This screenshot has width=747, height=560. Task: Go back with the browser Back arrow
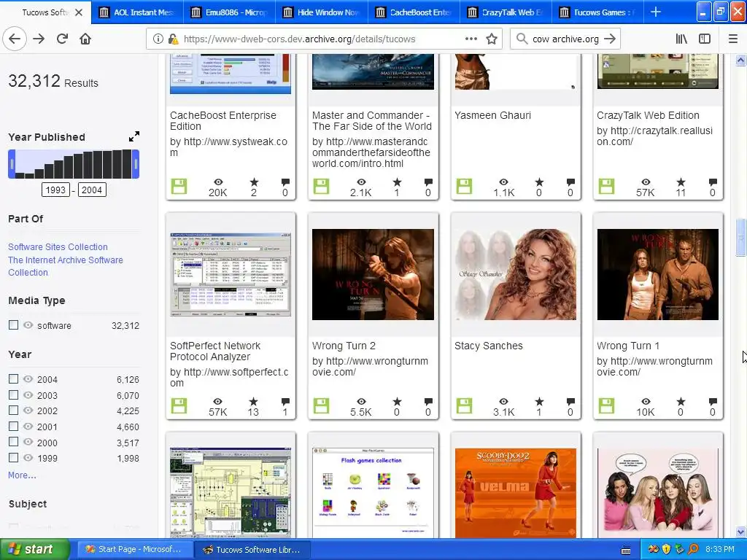[15, 39]
